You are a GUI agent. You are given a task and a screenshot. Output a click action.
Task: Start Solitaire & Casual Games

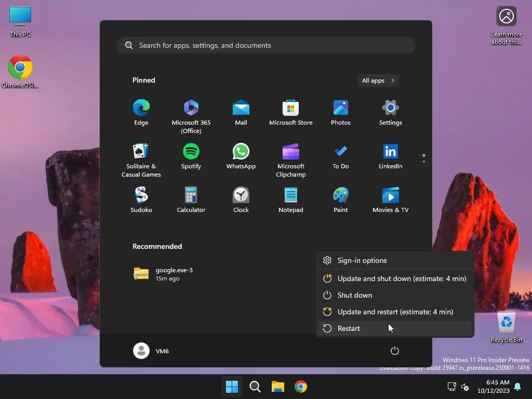141,160
